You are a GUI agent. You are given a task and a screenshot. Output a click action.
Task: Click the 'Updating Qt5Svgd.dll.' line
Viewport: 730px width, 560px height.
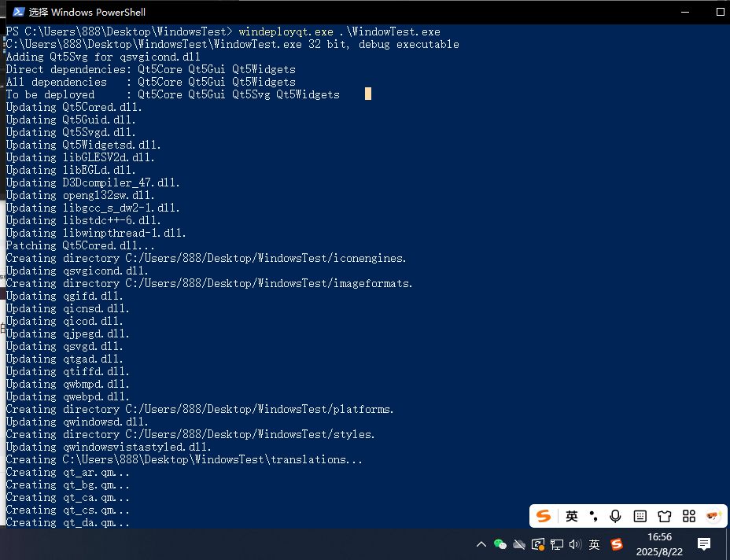pyautogui.click(x=71, y=132)
